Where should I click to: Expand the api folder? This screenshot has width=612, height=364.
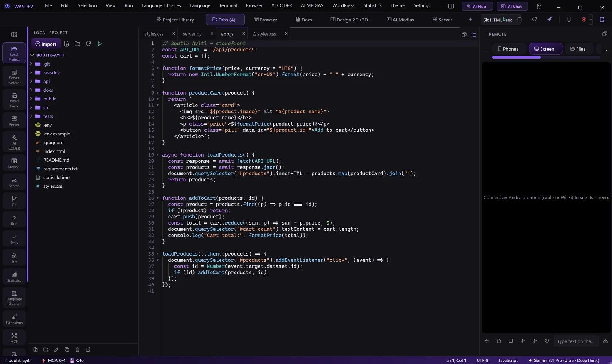tap(31, 81)
